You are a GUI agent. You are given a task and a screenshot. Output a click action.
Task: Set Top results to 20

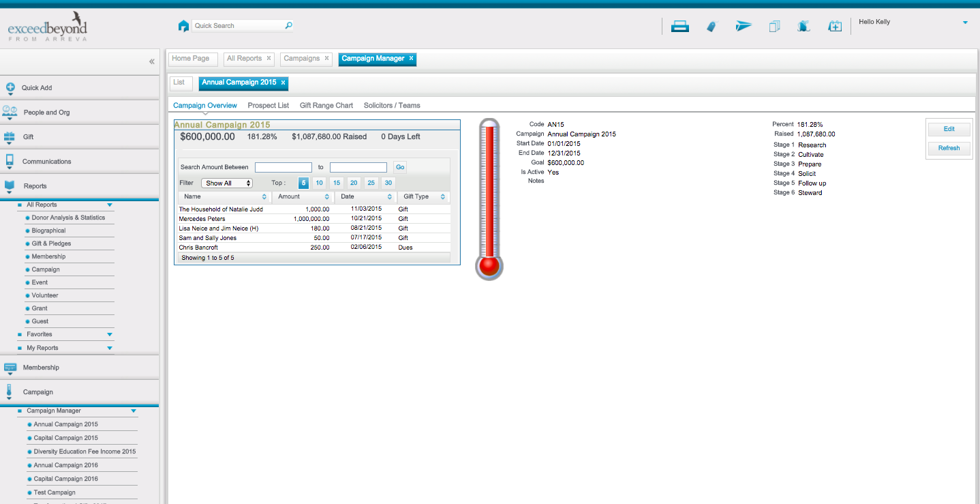(354, 183)
